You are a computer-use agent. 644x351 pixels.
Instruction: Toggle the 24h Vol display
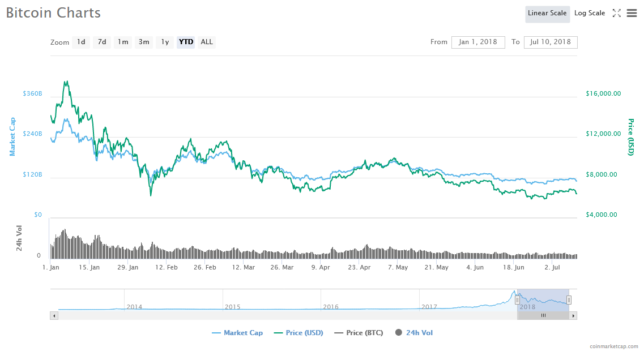pyautogui.click(x=414, y=332)
